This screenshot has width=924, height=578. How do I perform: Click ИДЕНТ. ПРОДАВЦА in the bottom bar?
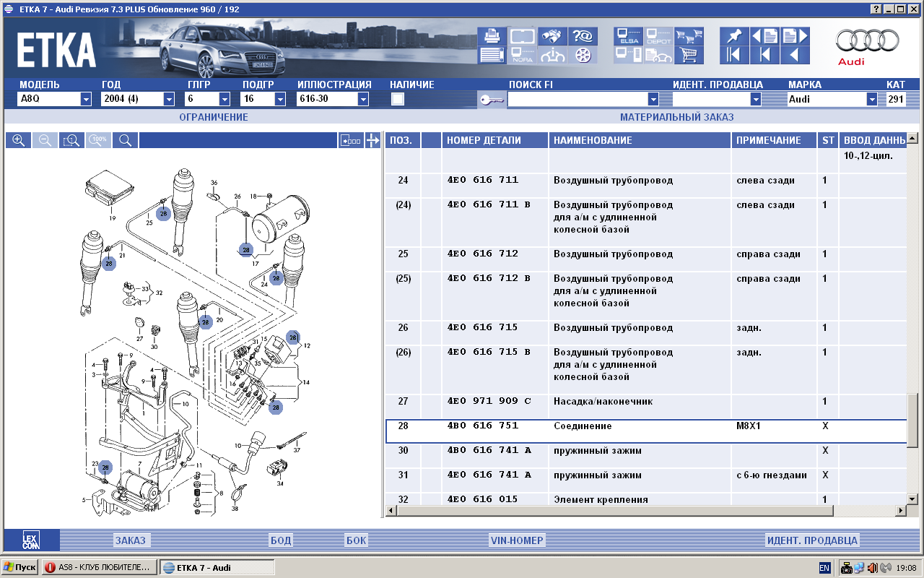click(x=812, y=540)
